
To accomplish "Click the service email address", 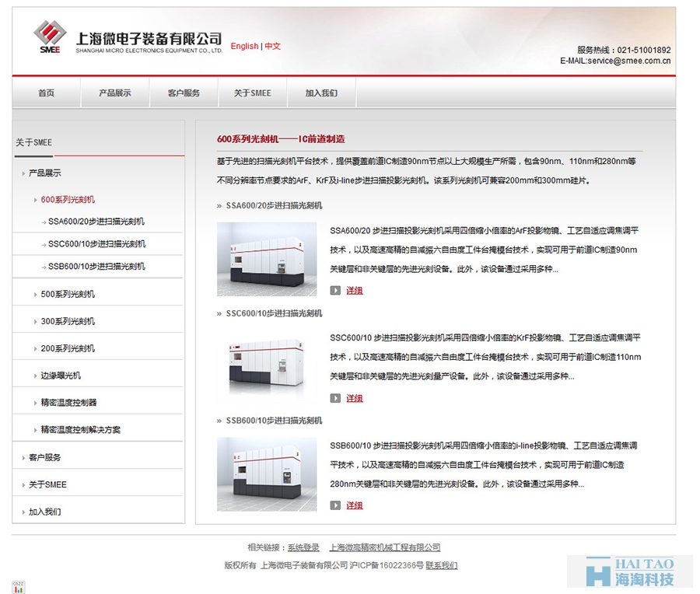I will (629, 61).
